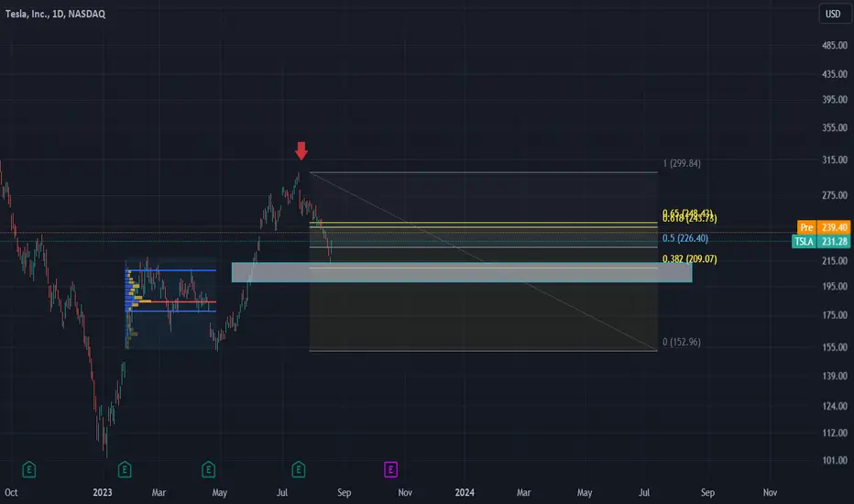
Task: Click the 215.00 price axis label
Action: [x=835, y=261]
